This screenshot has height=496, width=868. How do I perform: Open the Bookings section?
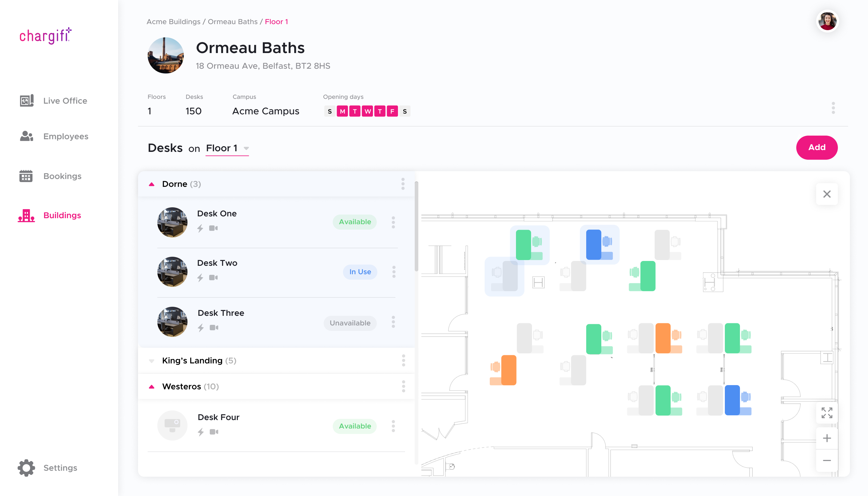click(62, 176)
